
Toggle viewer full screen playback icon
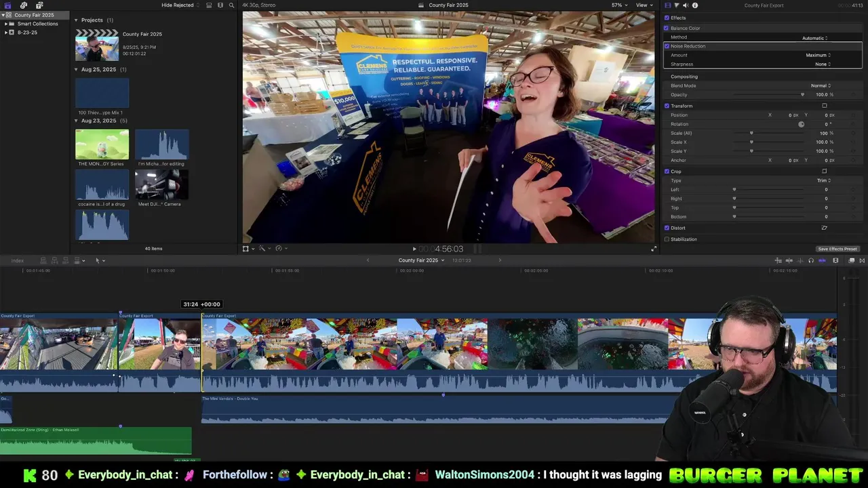654,249
